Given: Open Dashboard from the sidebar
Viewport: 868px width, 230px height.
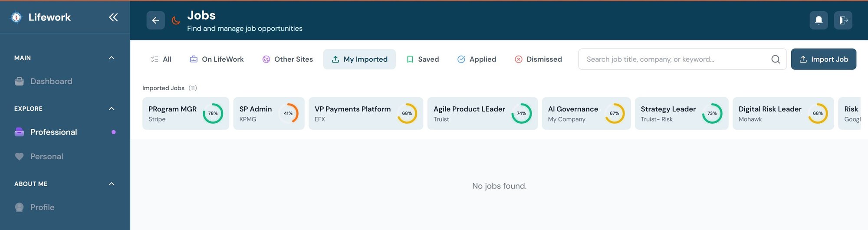Looking at the screenshot, I should point(51,82).
